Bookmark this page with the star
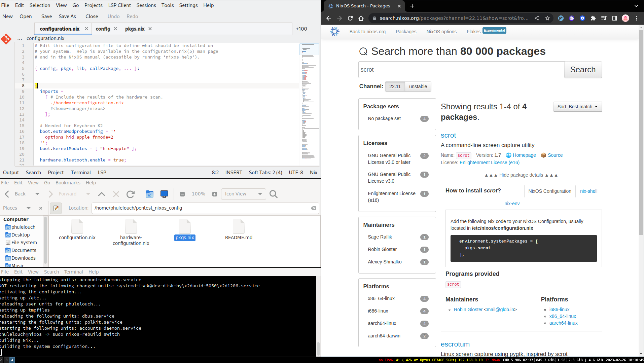The width and height of the screenshot is (644, 363). (547, 18)
